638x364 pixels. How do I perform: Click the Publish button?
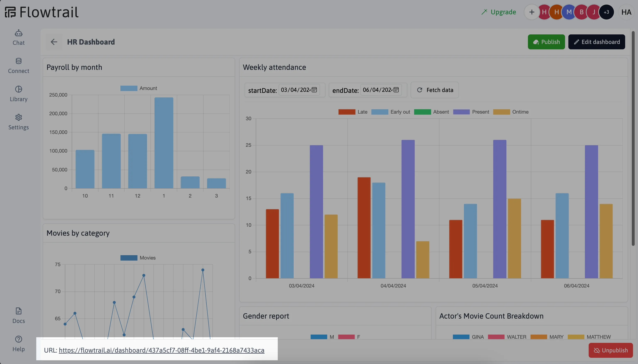(546, 42)
